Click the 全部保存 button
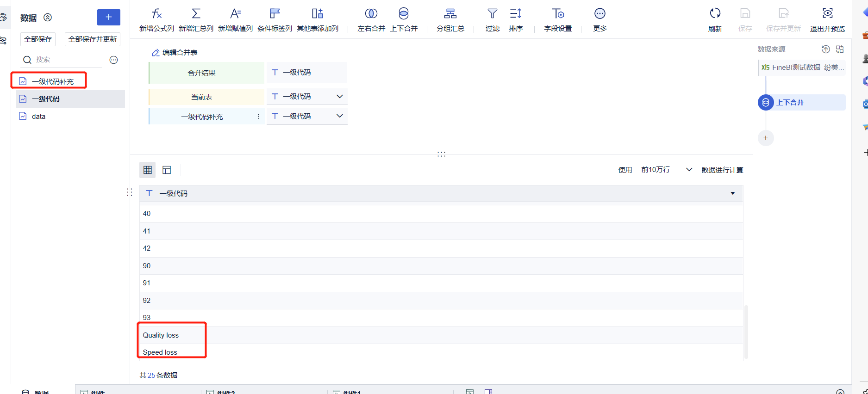 [38, 39]
